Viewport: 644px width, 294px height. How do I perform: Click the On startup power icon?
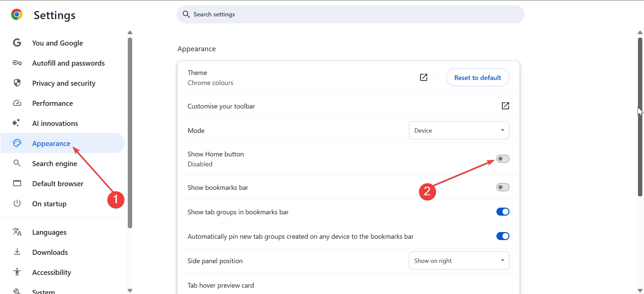point(17,203)
